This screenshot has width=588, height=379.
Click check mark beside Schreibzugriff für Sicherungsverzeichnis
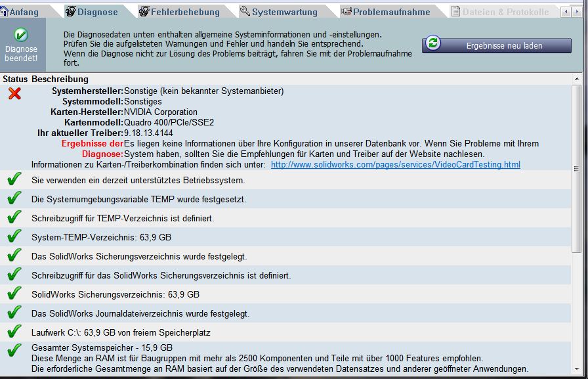(x=14, y=274)
